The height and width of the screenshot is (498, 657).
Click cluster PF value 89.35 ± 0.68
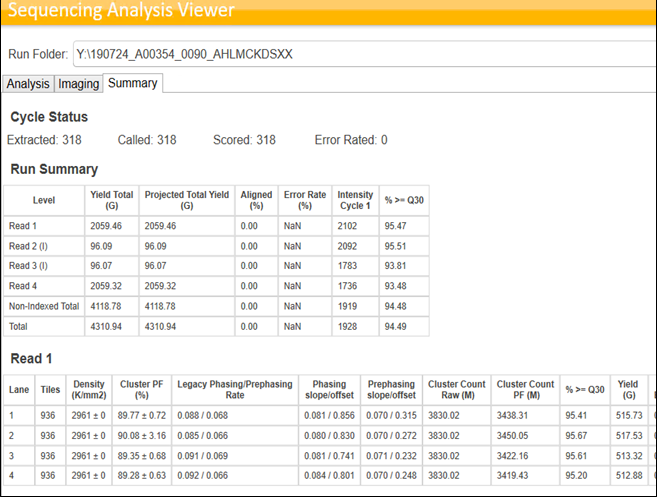[x=142, y=456]
